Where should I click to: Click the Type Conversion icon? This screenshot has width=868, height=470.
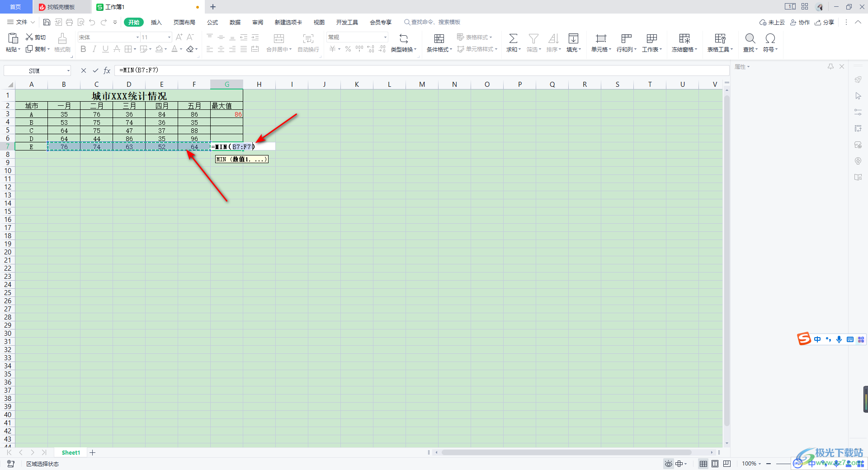(404, 39)
